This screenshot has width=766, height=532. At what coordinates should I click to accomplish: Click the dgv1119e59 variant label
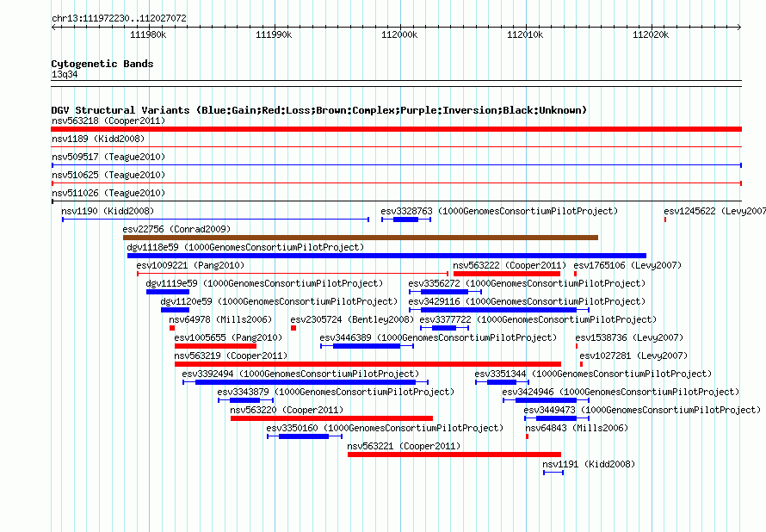(x=264, y=283)
